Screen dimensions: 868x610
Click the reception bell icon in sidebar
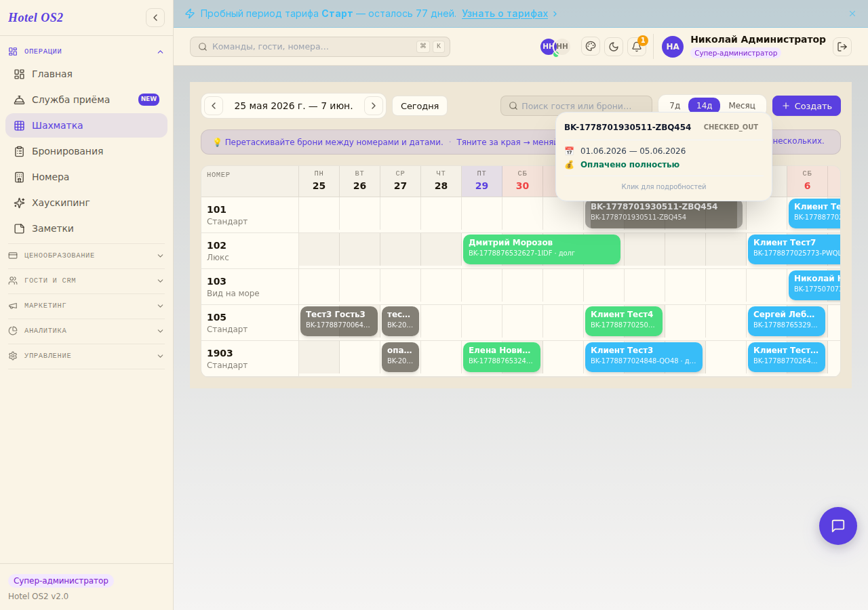tap(19, 100)
